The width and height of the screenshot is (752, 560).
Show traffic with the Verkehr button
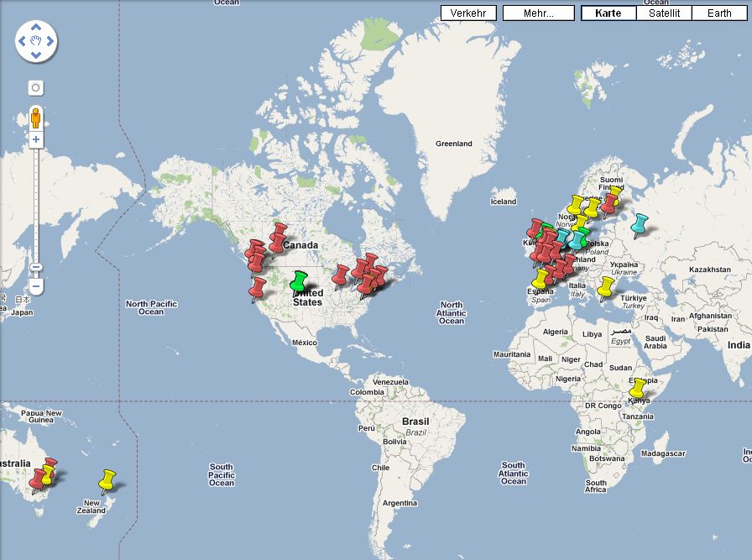click(x=468, y=13)
